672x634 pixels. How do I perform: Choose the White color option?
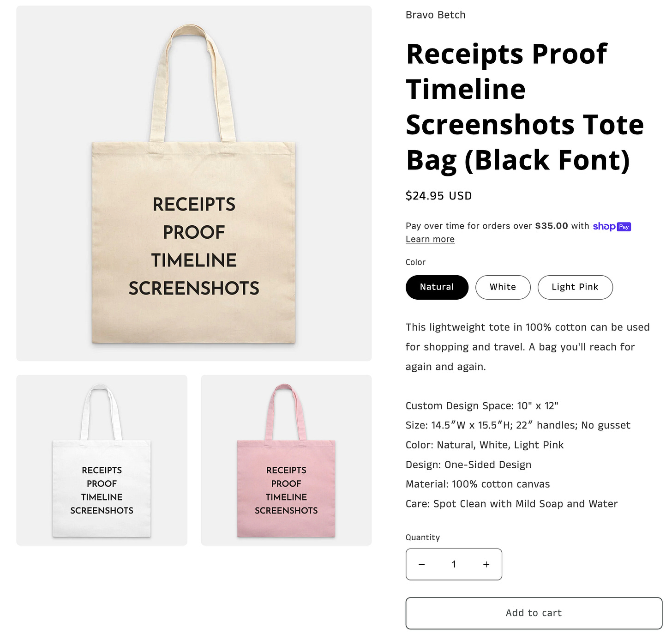point(503,287)
